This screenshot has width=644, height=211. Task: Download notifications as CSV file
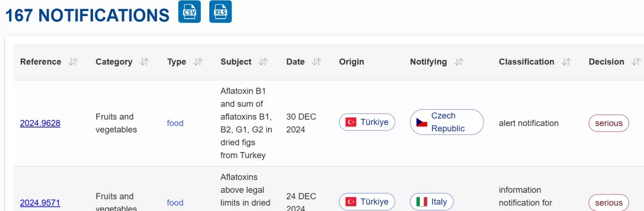point(189,12)
